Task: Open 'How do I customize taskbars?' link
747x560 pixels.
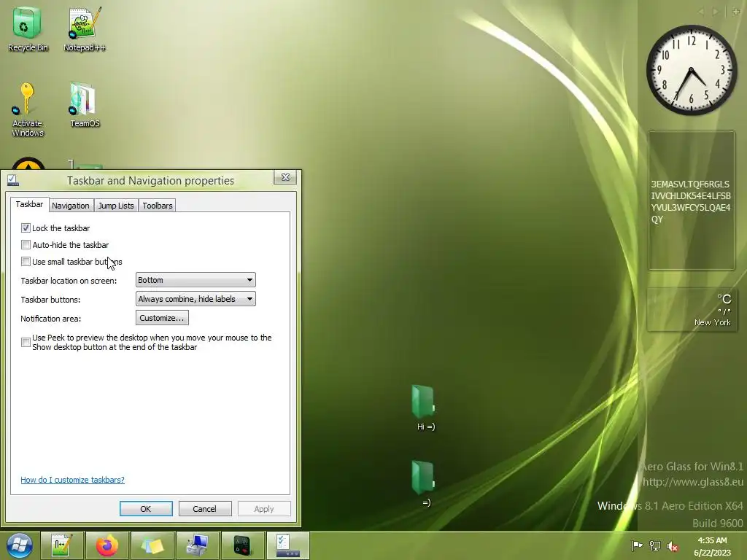Action: pyautogui.click(x=72, y=480)
